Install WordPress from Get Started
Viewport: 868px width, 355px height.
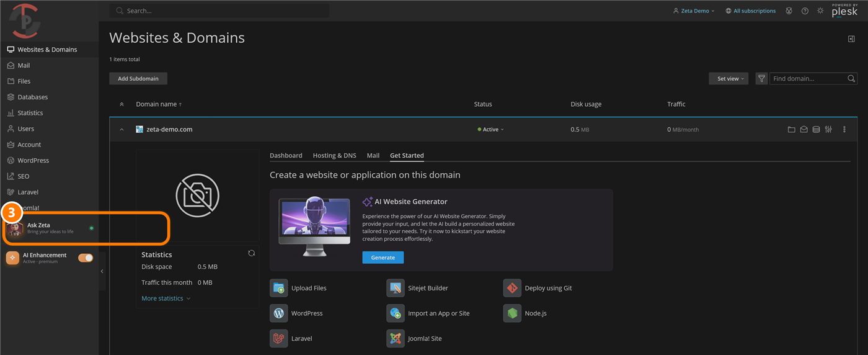tap(296, 313)
